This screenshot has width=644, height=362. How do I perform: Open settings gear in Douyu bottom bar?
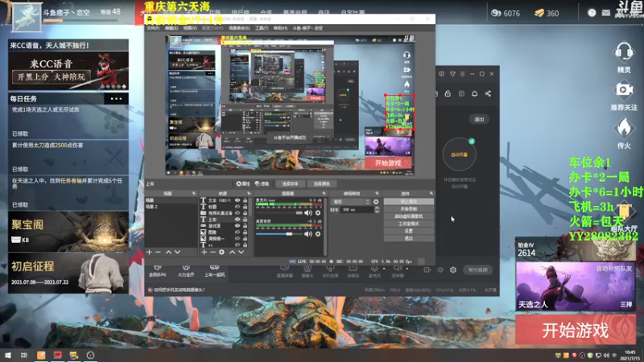point(453,269)
